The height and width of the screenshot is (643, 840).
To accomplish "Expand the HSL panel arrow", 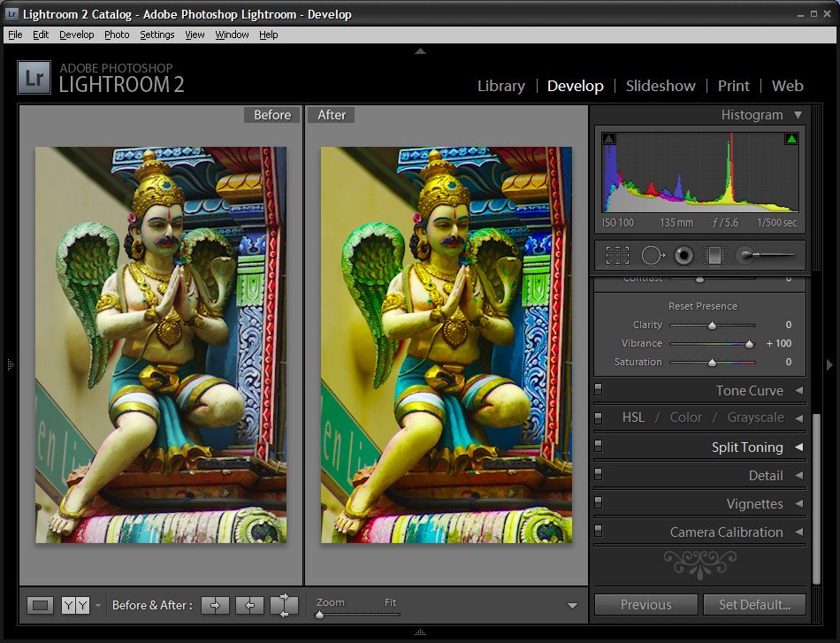I will (x=798, y=417).
